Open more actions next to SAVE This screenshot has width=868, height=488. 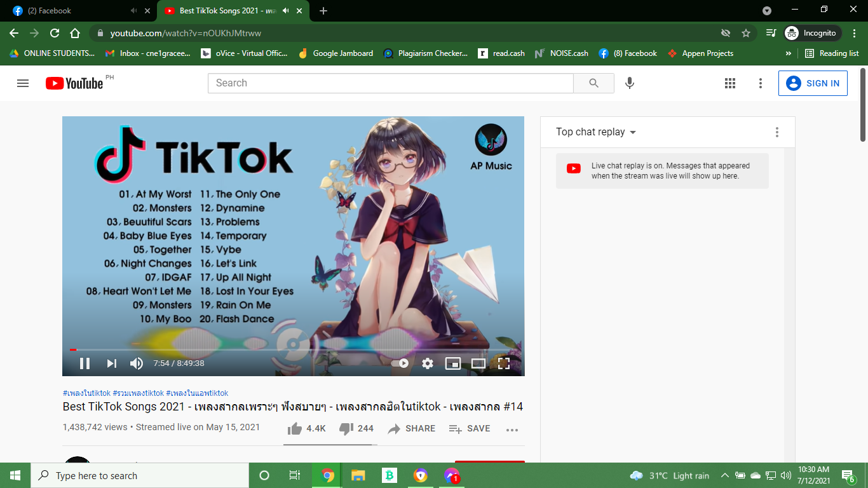pyautogui.click(x=512, y=430)
